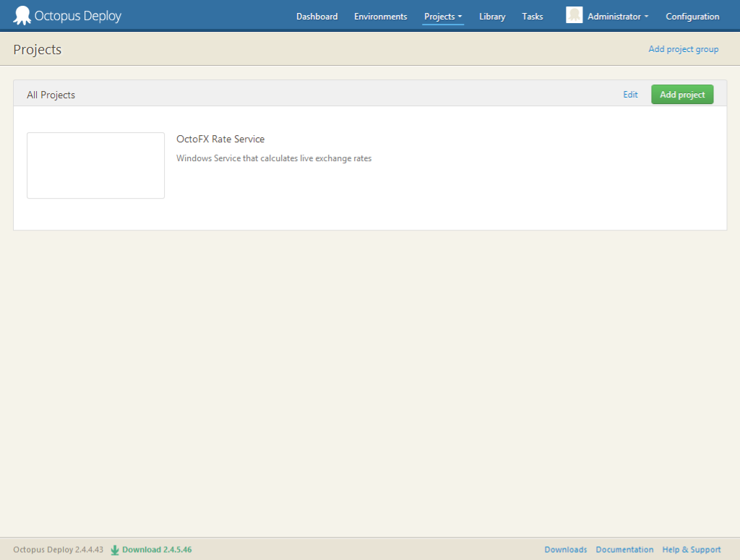Click Edit for All Projects group
740x560 pixels.
click(x=630, y=95)
